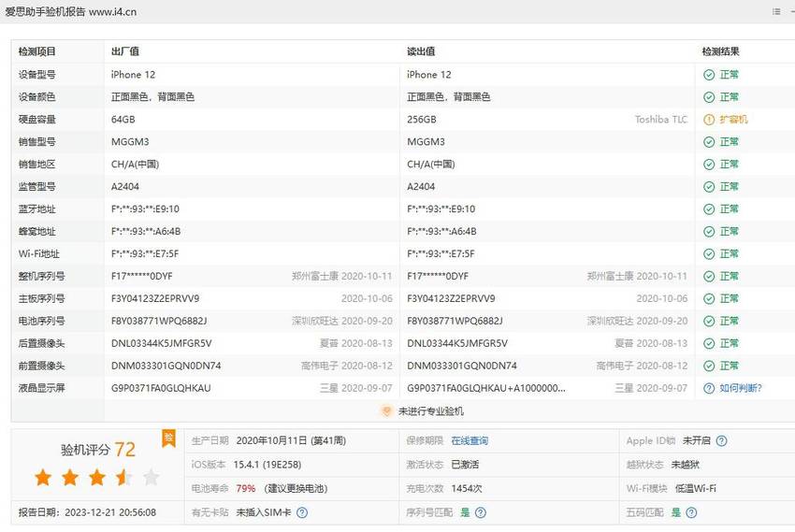The image size is (795, 532).
Task: Click the 低温Wi-Fi module value
Action: (696, 488)
